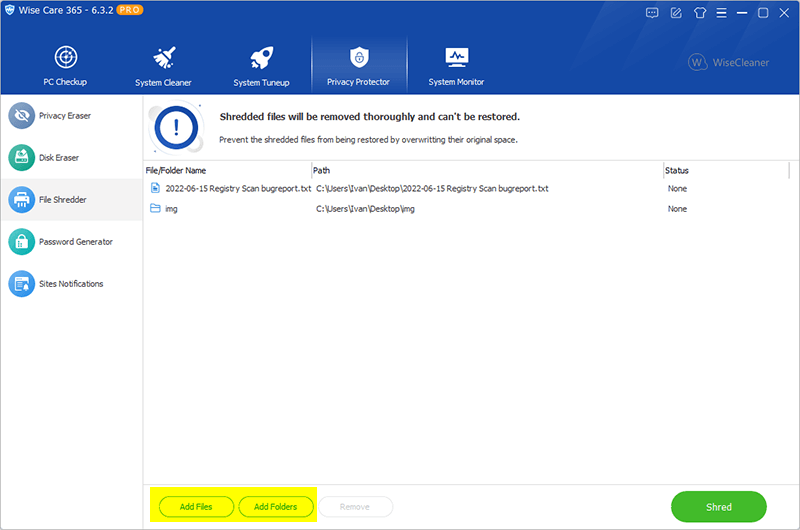Open the System Tuneup rocket icon
Image resolution: width=800 pixels, height=530 pixels.
tap(262, 57)
